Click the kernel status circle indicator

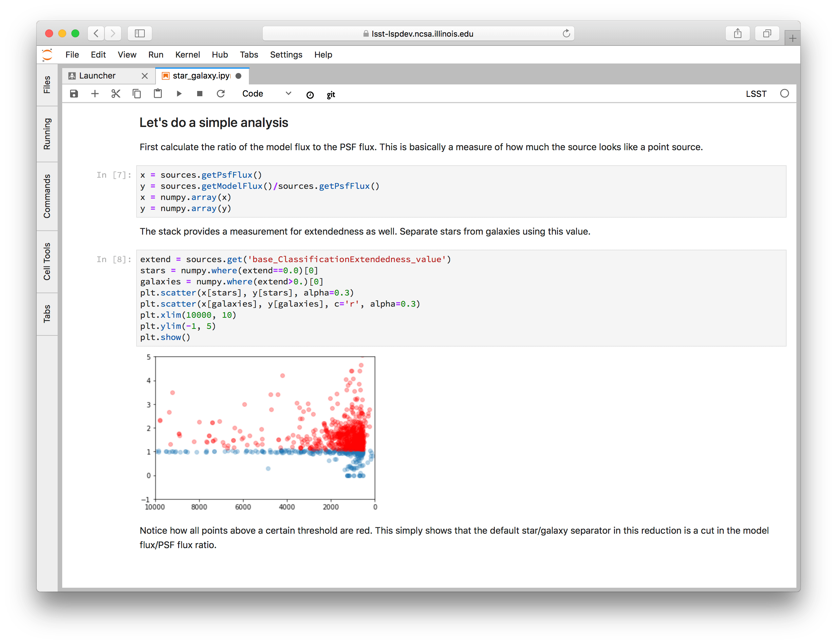click(784, 94)
